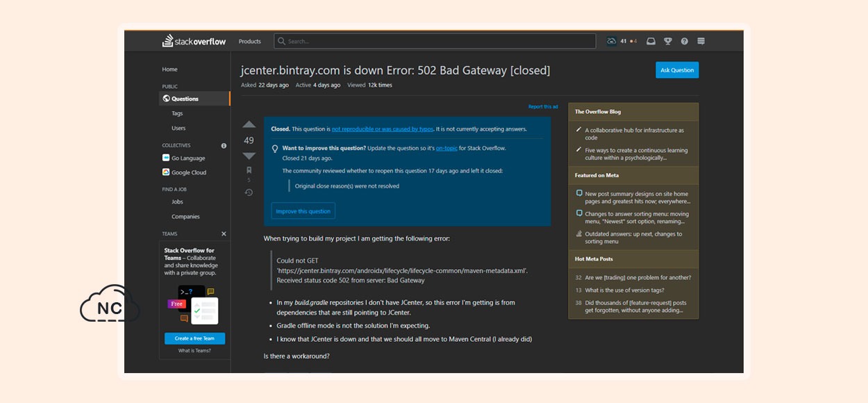This screenshot has height=403, width=868.
Task: Open the inbox icon
Action: click(651, 41)
